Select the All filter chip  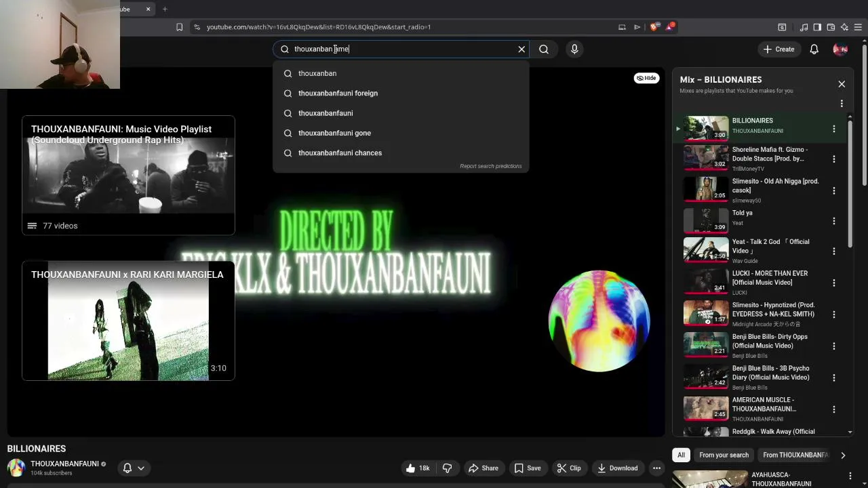tap(681, 455)
